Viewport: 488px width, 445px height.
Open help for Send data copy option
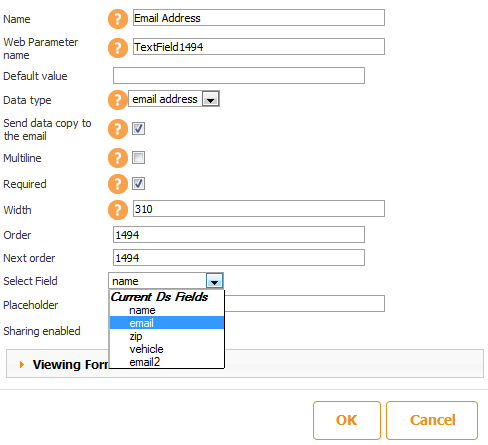point(118,129)
